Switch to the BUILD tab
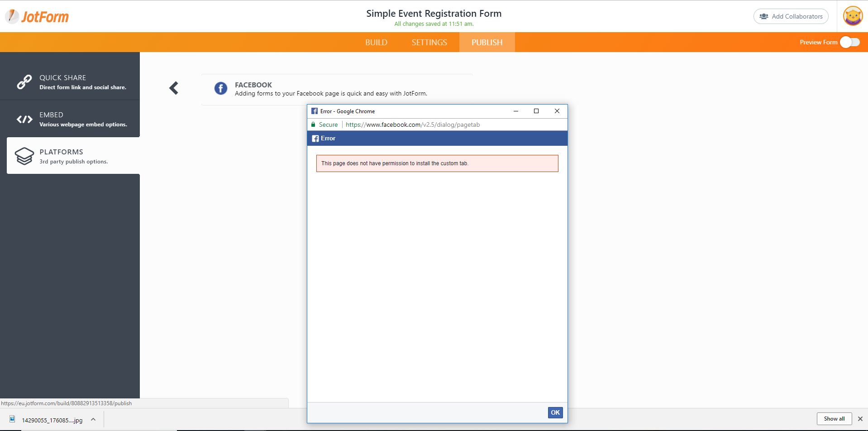This screenshot has width=868, height=431. coord(376,42)
